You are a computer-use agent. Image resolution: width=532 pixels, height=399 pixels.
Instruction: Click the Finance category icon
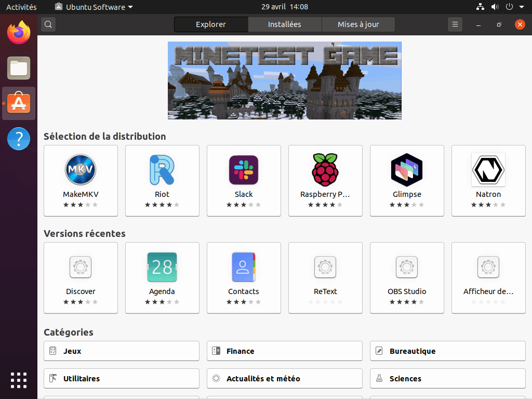[x=216, y=351]
